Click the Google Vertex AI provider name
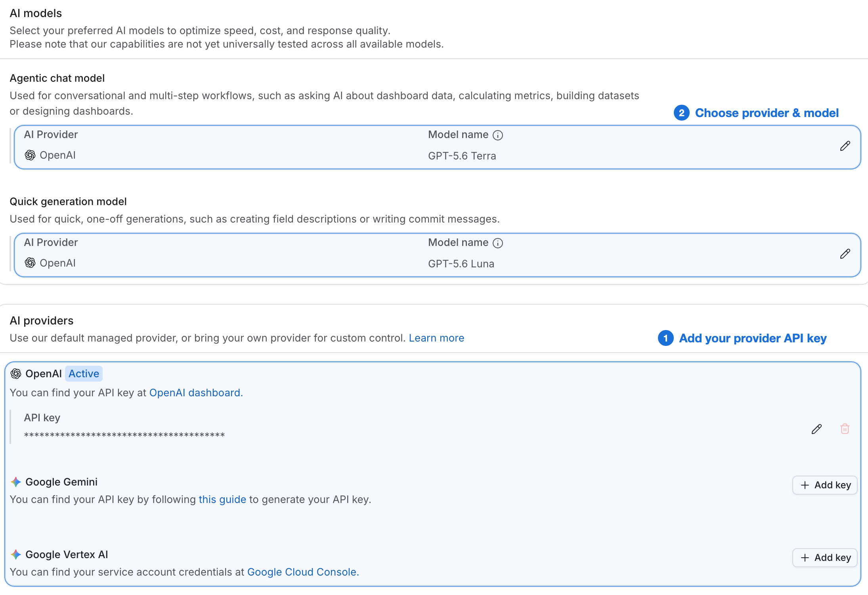Image resolution: width=868 pixels, height=595 pixels. 67,555
